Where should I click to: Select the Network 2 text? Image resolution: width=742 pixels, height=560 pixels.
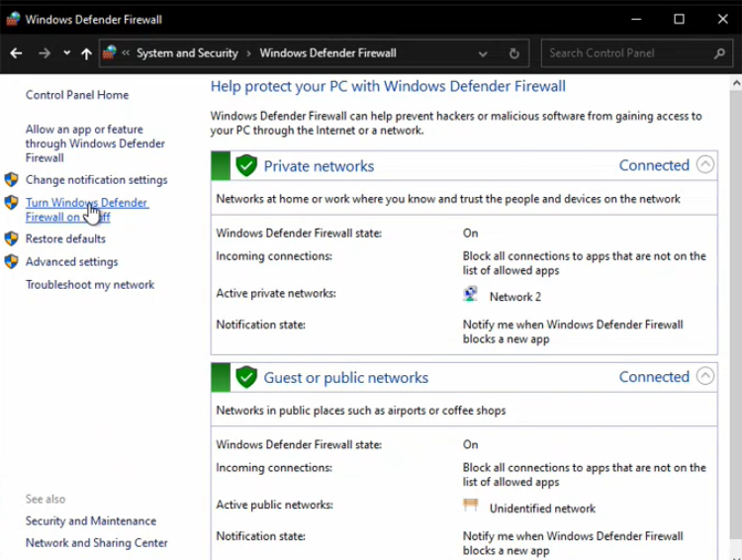point(515,297)
